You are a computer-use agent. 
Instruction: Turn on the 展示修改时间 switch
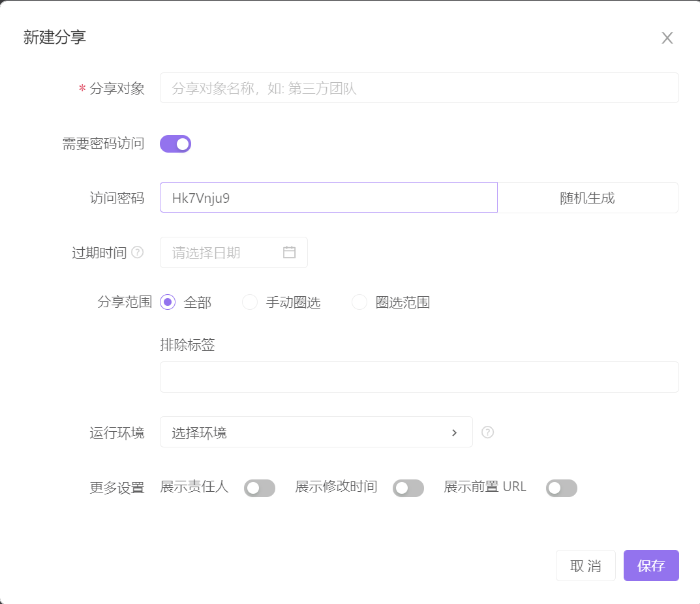[408, 488]
